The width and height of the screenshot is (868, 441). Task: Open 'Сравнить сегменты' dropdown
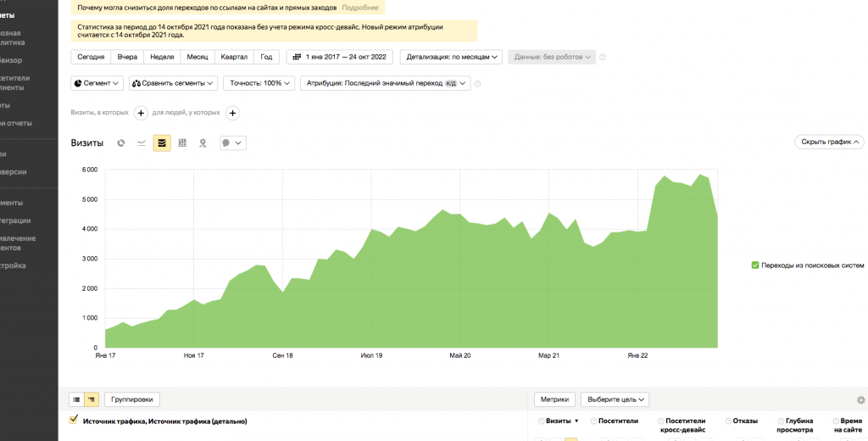tap(173, 84)
